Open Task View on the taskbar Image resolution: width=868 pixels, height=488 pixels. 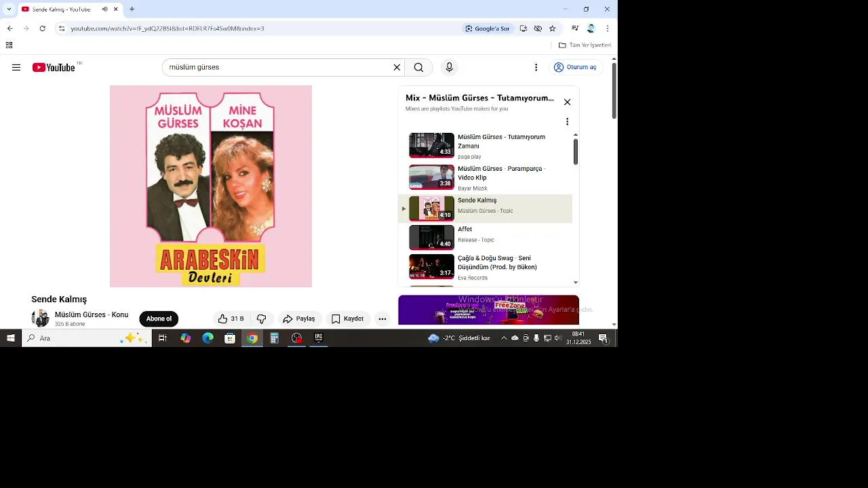(163, 338)
